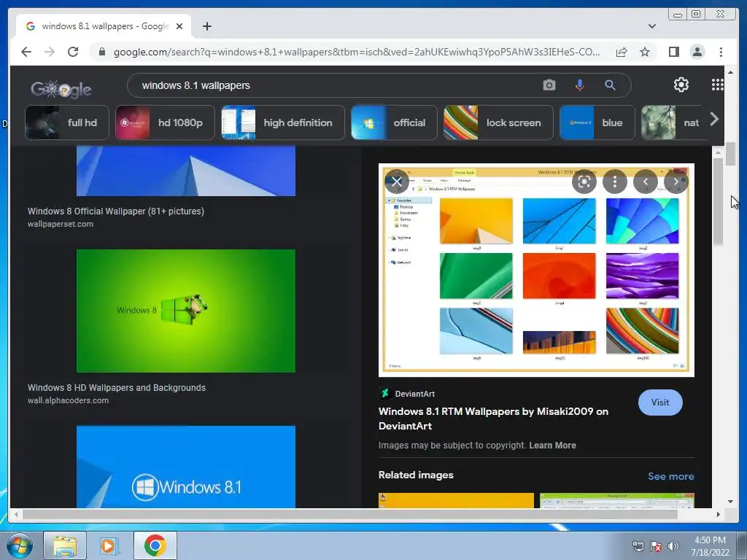Click preview panel scrollbar thumb
Viewport: 747px width, 560px height.
tap(718, 202)
